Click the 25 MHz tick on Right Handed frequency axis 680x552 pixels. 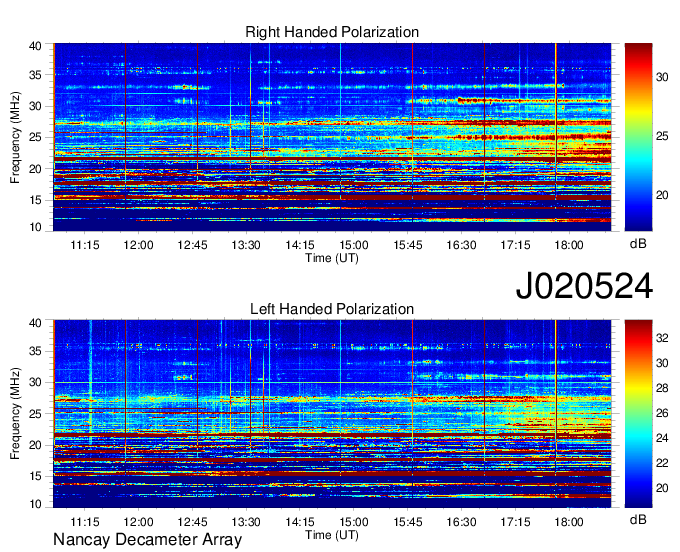tap(35, 137)
